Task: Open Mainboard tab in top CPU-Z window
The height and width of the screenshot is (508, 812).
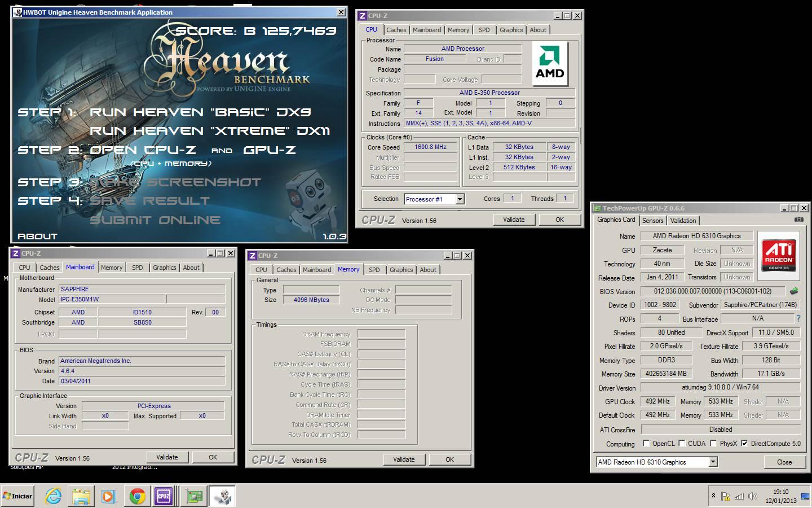Action: (426, 30)
